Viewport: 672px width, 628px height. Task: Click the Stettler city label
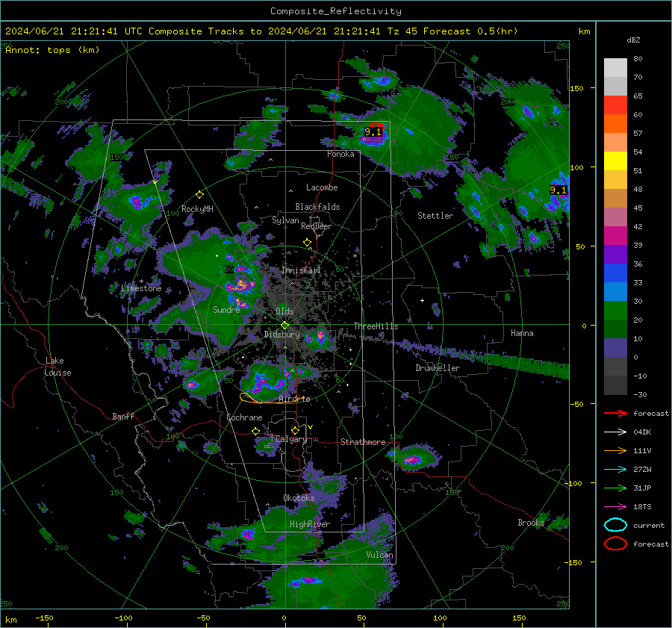[x=435, y=216]
